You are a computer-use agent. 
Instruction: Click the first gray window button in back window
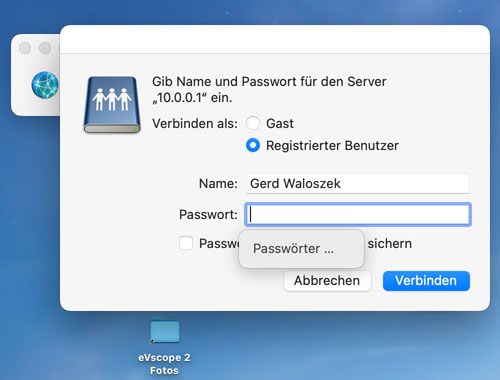click(25, 48)
